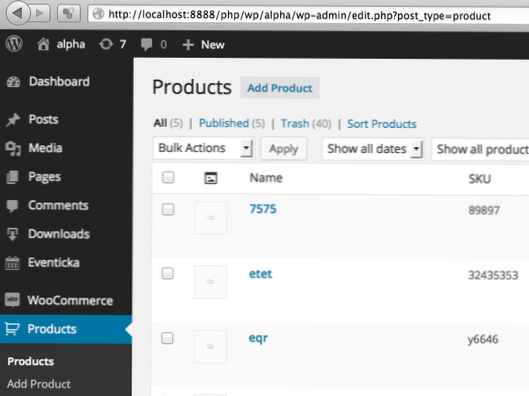Click the WooCommerce logo icon
Screen dimensions: 529x396
12,300
